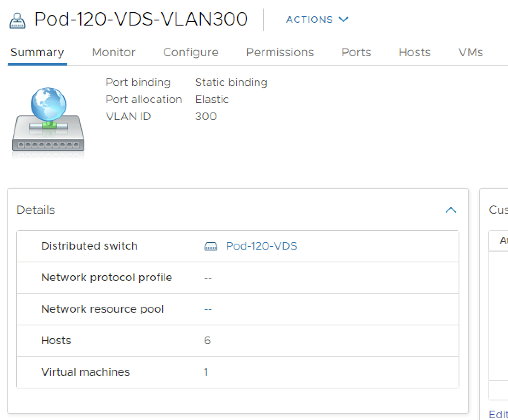The height and width of the screenshot is (420, 508).
Task: Open the Pod-120-VDS distributed switch link
Action: point(261,246)
